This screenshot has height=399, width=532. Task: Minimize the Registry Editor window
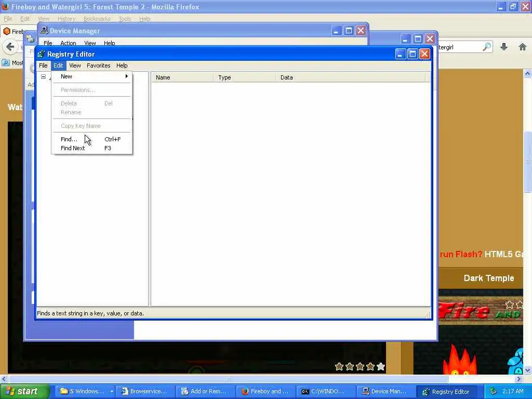[x=401, y=54]
